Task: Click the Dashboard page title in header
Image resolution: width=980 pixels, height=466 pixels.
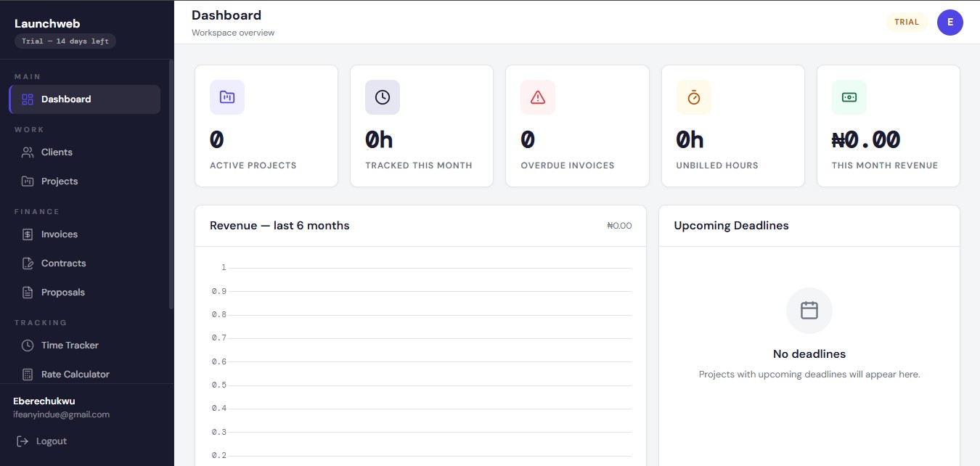Action: pyautogui.click(x=226, y=15)
